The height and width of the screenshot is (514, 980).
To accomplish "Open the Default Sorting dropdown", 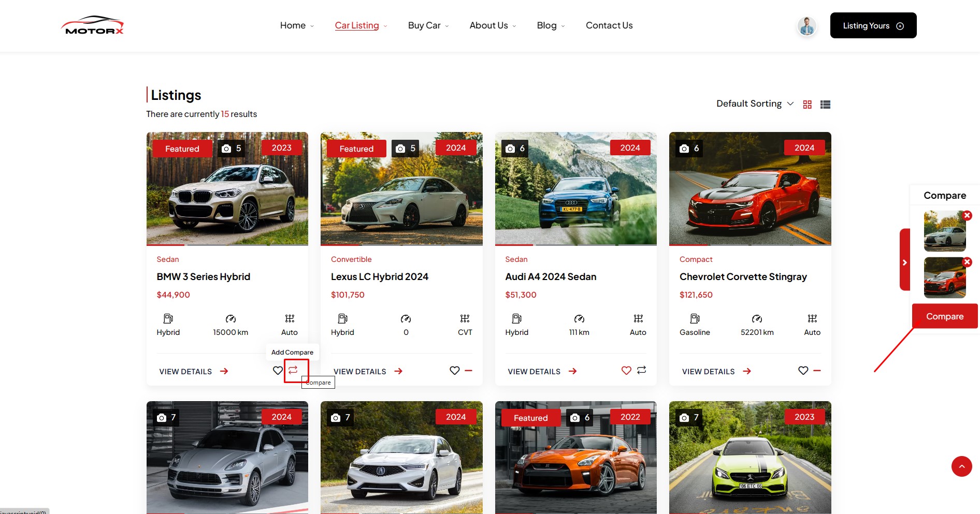I will tap(755, 104).
